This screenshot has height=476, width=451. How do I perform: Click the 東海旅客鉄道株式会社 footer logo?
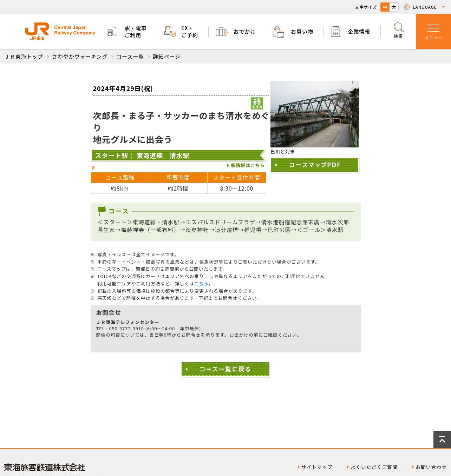[x=45, y=467]
